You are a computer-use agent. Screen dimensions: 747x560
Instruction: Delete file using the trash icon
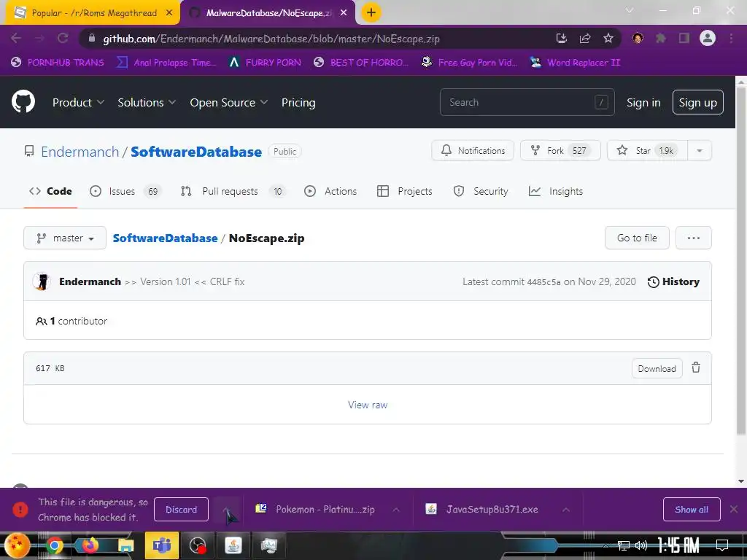696,367
